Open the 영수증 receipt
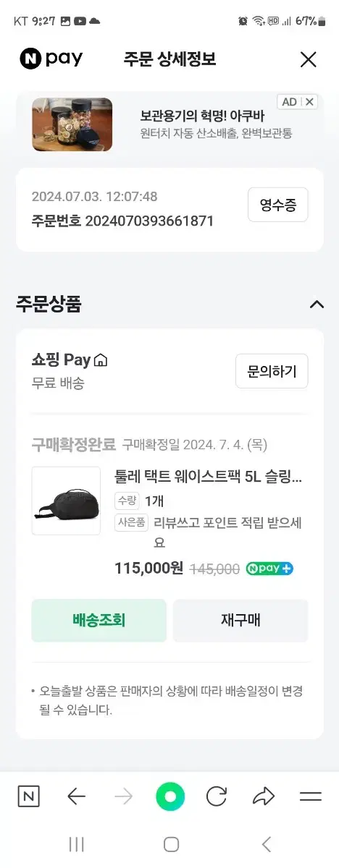 278,205
